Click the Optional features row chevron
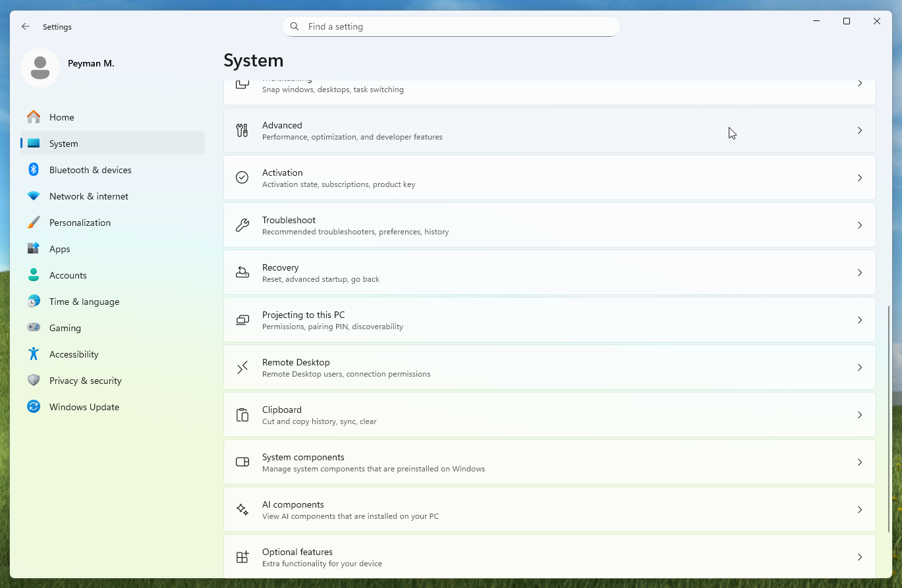Viewport: 902px width, 588px height. click(x=860, y=557)
